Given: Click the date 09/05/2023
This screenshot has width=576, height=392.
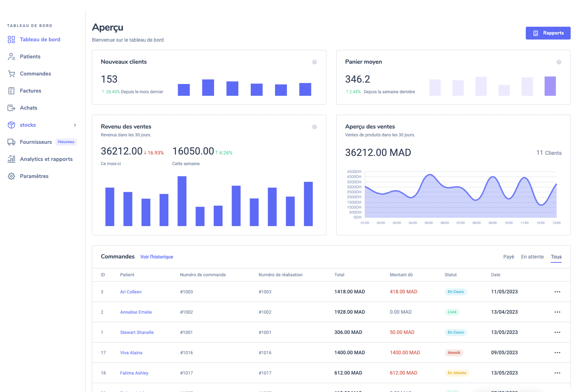Looking at the screenshot, I should coord(504,352).
